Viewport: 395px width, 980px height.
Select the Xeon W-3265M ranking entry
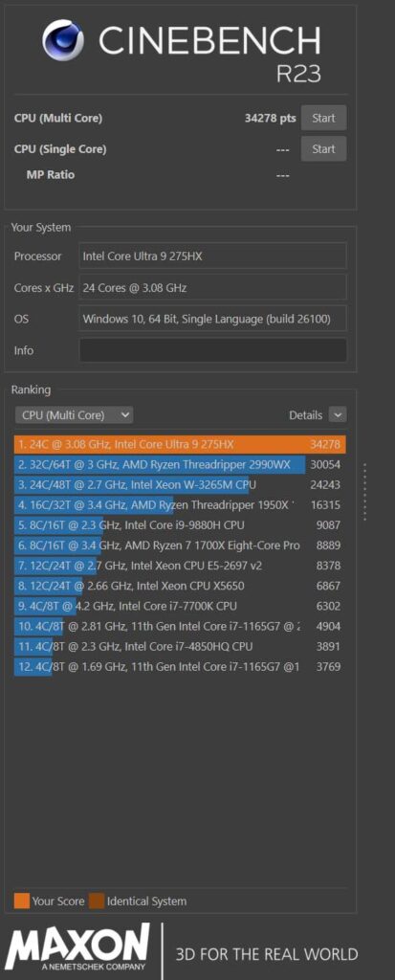[180, 485]
